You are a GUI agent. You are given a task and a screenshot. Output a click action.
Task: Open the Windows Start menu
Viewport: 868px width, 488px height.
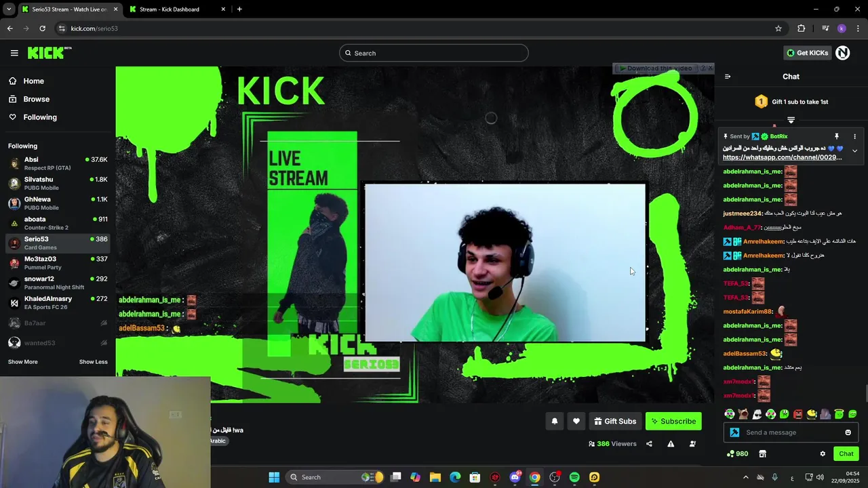274,477
